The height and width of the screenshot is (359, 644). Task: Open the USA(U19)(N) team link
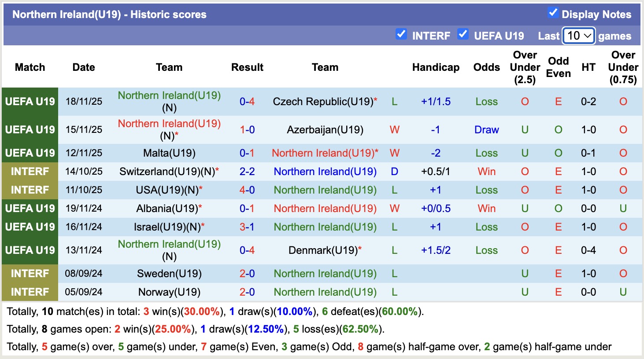(169, 190)
